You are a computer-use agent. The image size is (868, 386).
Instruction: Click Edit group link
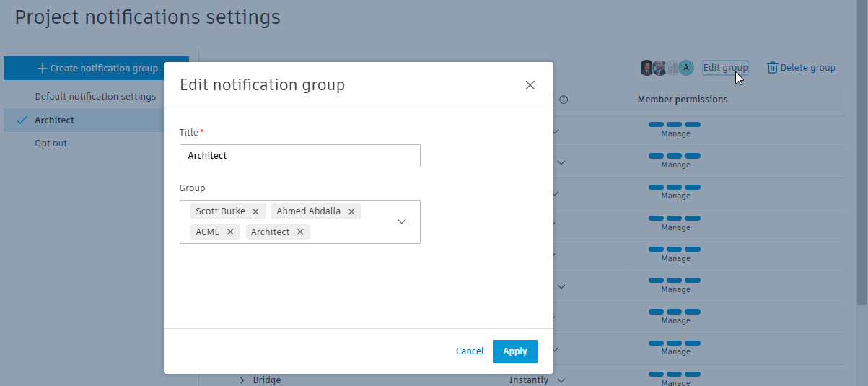[x=725, y=68]
